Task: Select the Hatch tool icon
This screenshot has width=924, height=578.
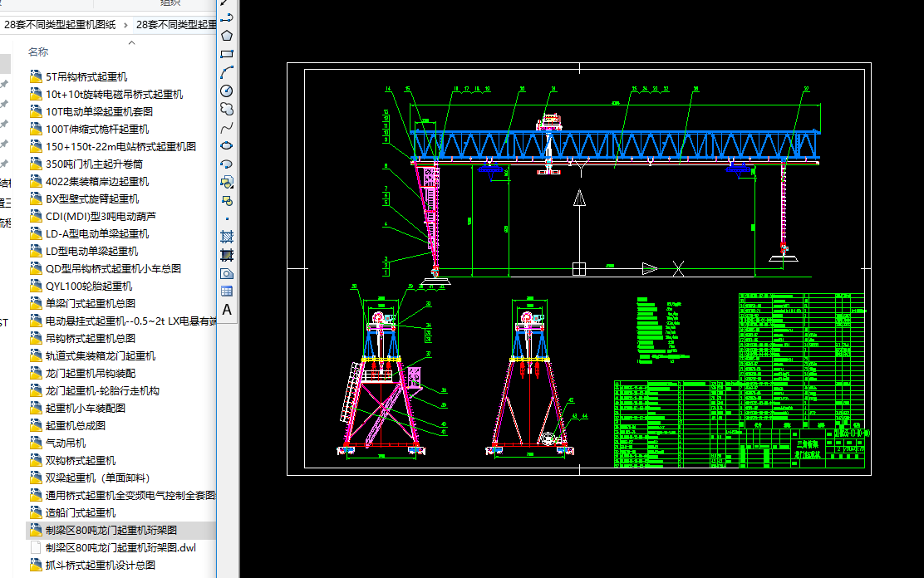Action: [x=226, y=237]
